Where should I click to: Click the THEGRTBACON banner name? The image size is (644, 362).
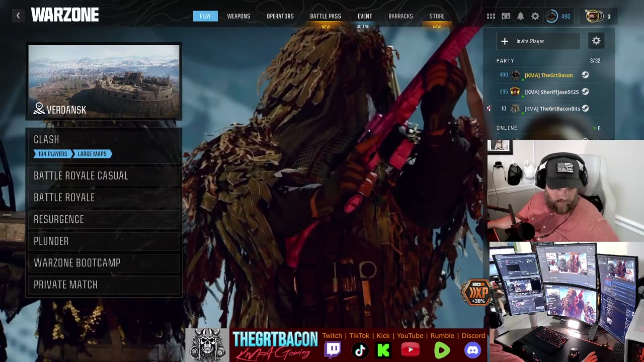(275, 339)
